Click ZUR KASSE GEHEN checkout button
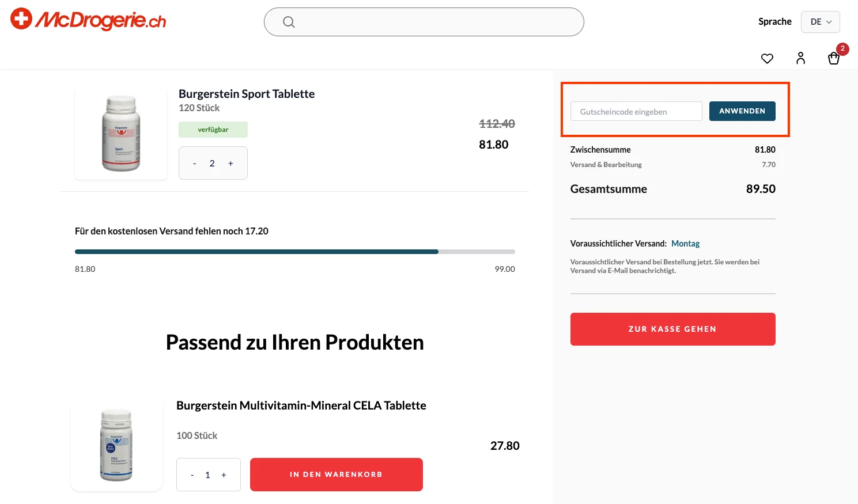The image size is (858, 504). [672, 329]
